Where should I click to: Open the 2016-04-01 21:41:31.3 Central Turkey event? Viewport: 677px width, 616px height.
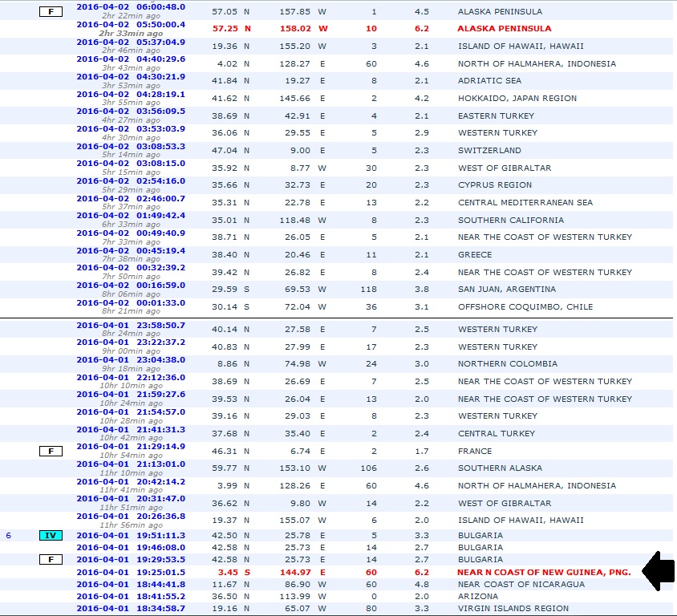(x=131, y=430)
